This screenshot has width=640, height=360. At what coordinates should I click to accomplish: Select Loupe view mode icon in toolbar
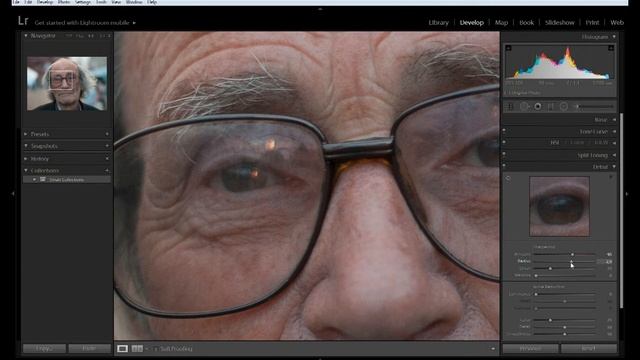[x=122, y=349]
